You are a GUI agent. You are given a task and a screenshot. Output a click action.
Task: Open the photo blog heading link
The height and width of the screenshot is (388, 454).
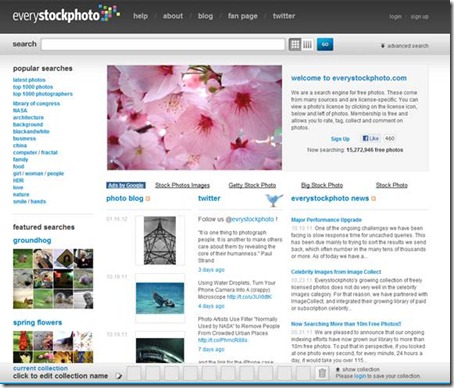pos(125,198)
